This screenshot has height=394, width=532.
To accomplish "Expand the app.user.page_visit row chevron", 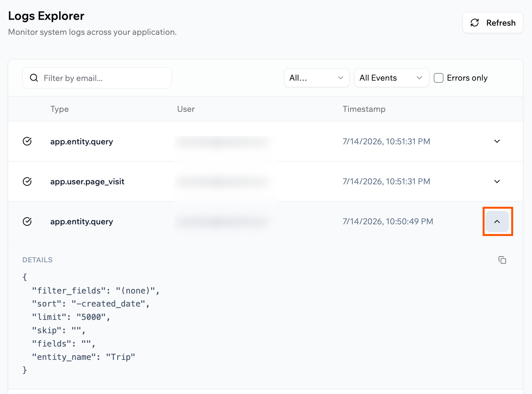I will 497,181.
